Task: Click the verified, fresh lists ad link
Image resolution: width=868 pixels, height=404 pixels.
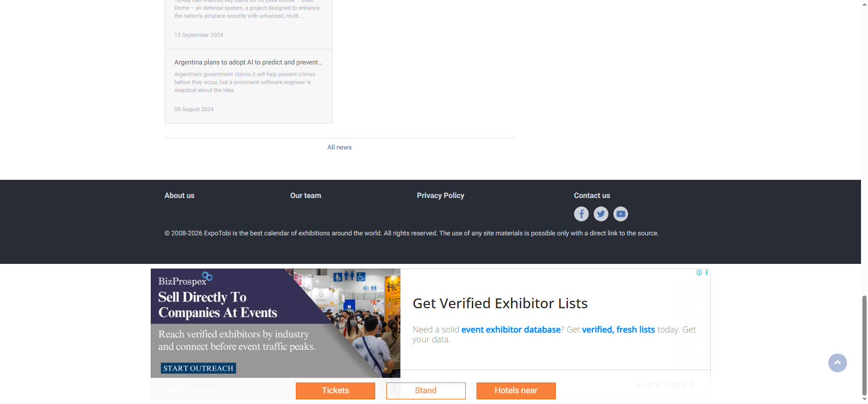Action: click(618, 330)
